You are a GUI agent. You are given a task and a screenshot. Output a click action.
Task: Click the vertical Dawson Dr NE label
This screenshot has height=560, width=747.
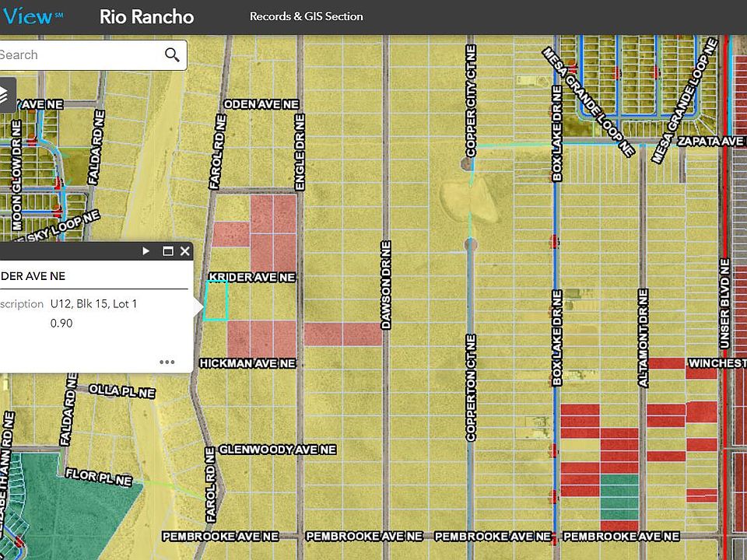click(386, 285)
